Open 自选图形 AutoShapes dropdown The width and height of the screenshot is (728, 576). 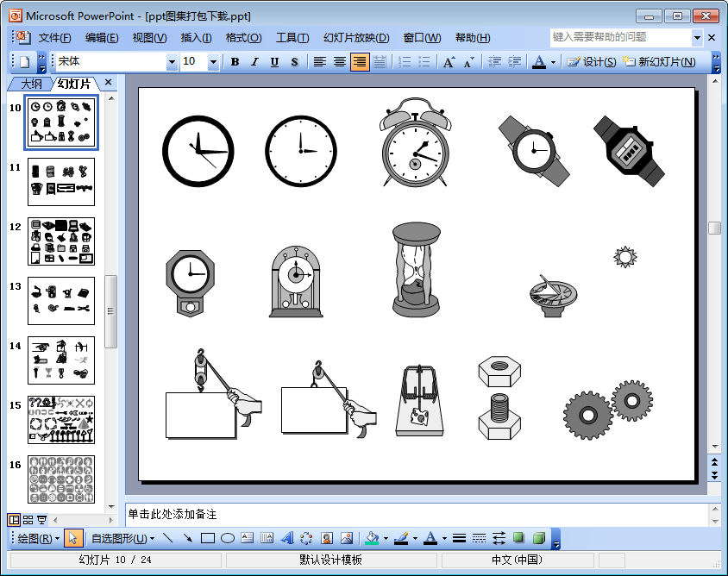point(122,538)
